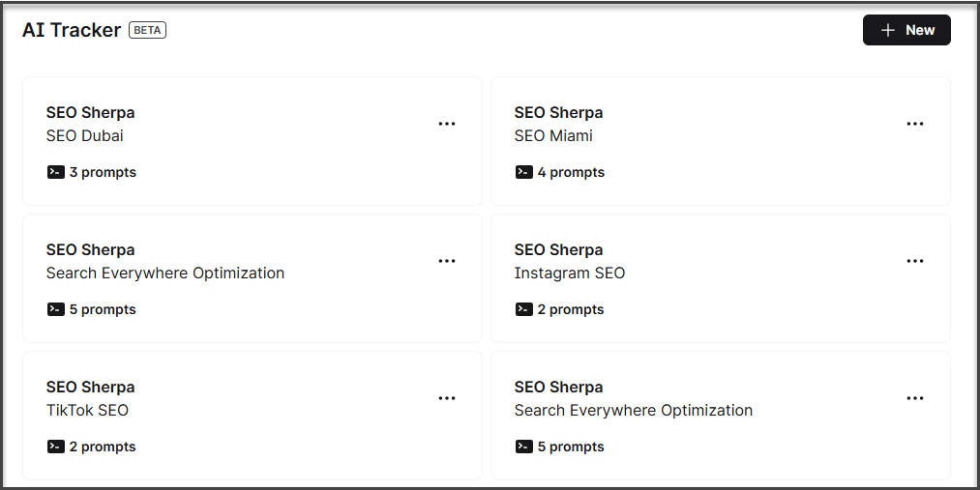Viewport: 980px width, 490px height.
Task: Create a new AI tracker with New
Action: pyautogui.click(x=906, y=30)
